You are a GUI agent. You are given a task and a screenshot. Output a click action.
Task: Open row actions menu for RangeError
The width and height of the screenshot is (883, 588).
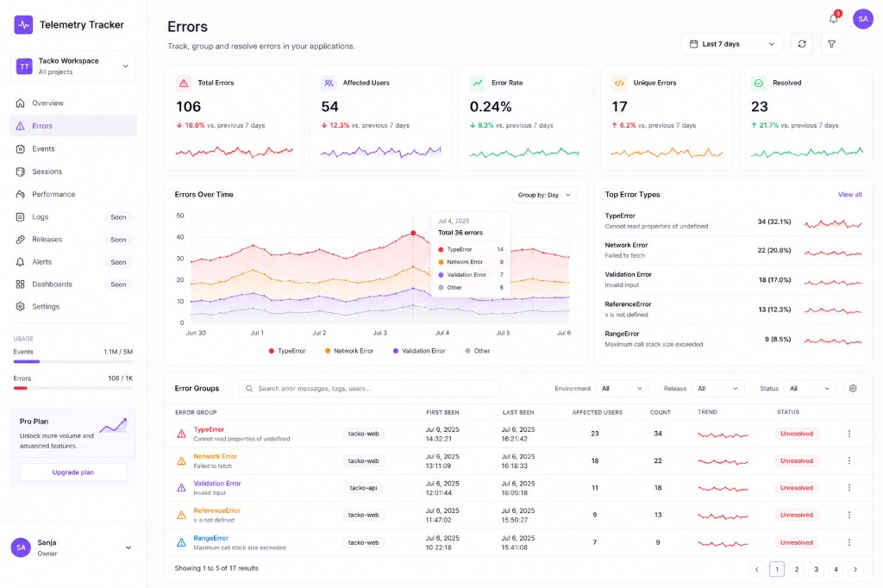(849, 542)
